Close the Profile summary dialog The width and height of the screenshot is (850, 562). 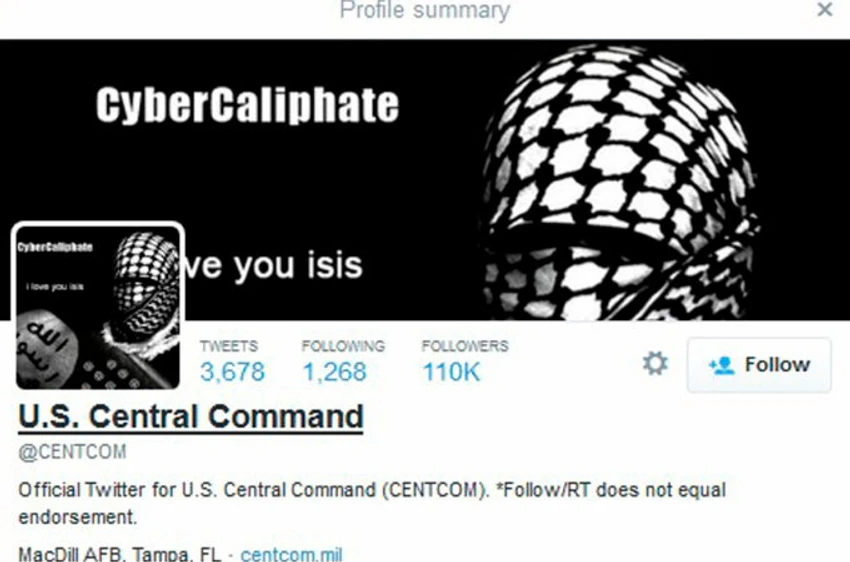pos(825,9)
